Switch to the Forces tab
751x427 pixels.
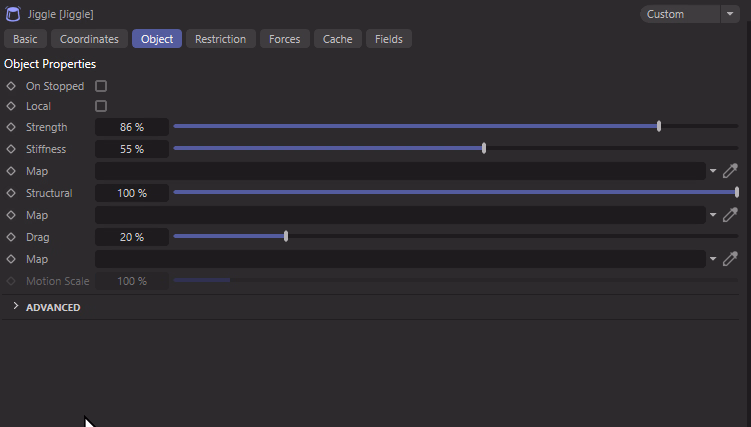pyautogui.click(x=284, y=39)
